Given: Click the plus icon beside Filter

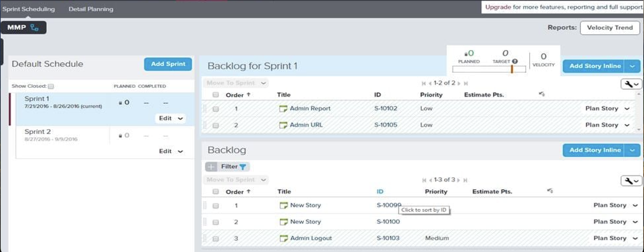Looking at the screenshot, I should pos(211,167).
